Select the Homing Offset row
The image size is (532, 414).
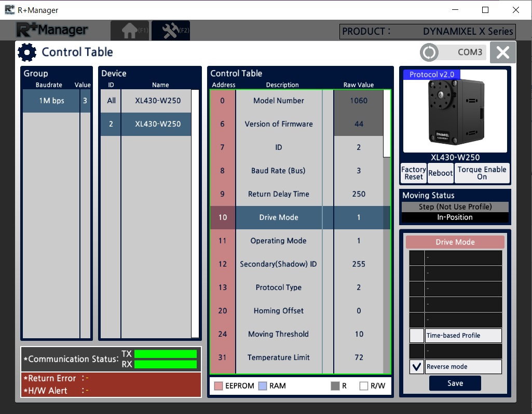[x=296, y=311]
